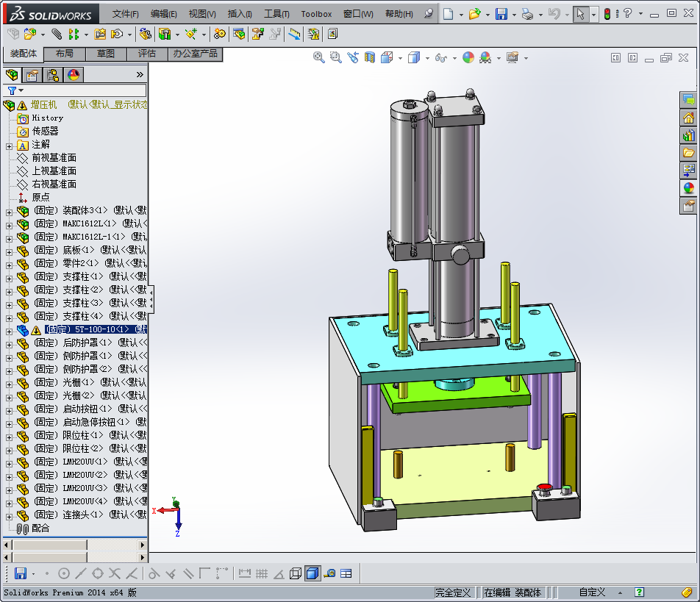Switch to the 草图 tab
This screenshot has width=700, height=602.
[106, 54]
